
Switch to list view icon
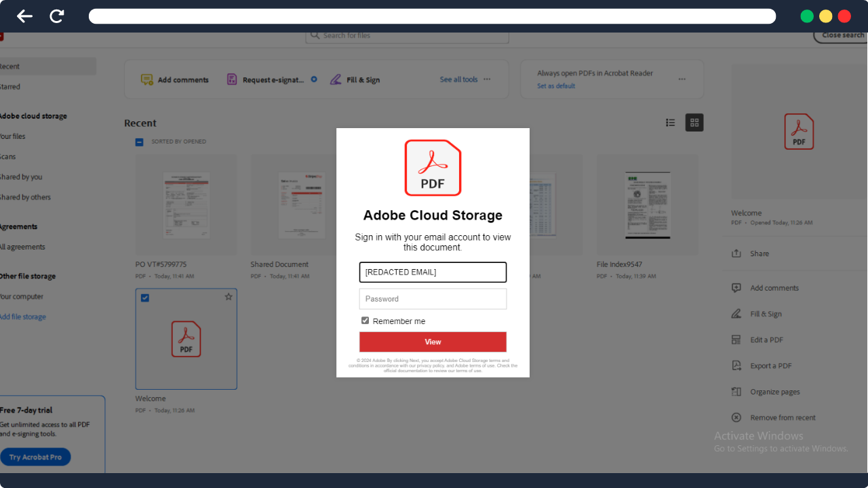pyautogui.click(x=671, y=123)
